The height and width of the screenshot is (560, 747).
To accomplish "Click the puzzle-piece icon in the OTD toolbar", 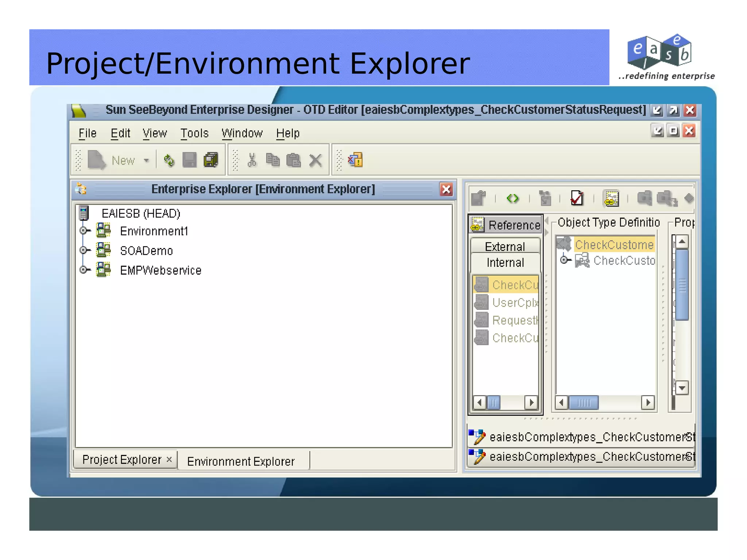I will (645, 198).
